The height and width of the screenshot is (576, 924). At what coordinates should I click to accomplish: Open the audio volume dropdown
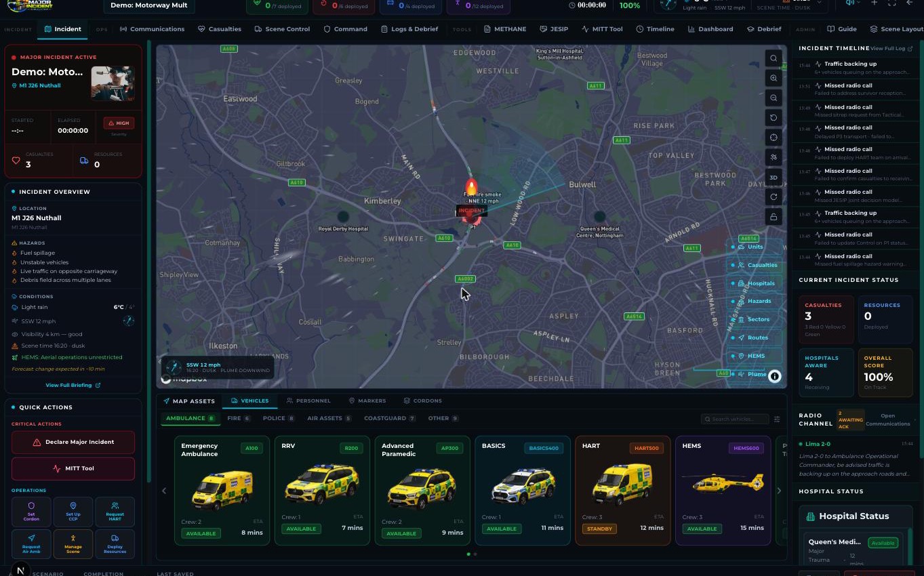(853, 3)
